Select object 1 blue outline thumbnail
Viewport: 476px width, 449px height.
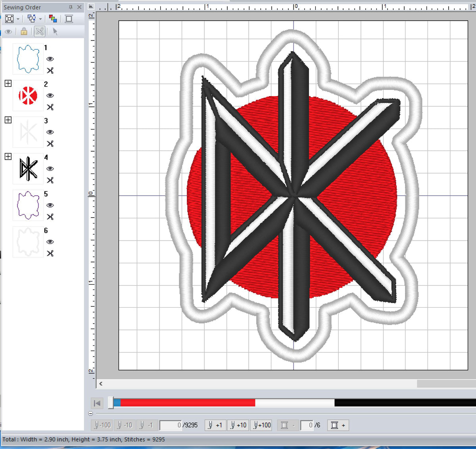(28, 59)
